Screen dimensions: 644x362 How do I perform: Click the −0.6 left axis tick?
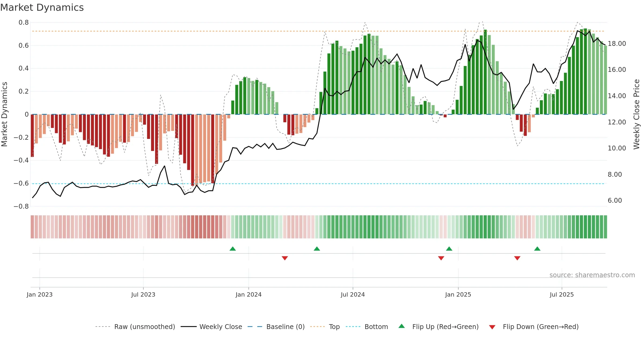point(21,183)
